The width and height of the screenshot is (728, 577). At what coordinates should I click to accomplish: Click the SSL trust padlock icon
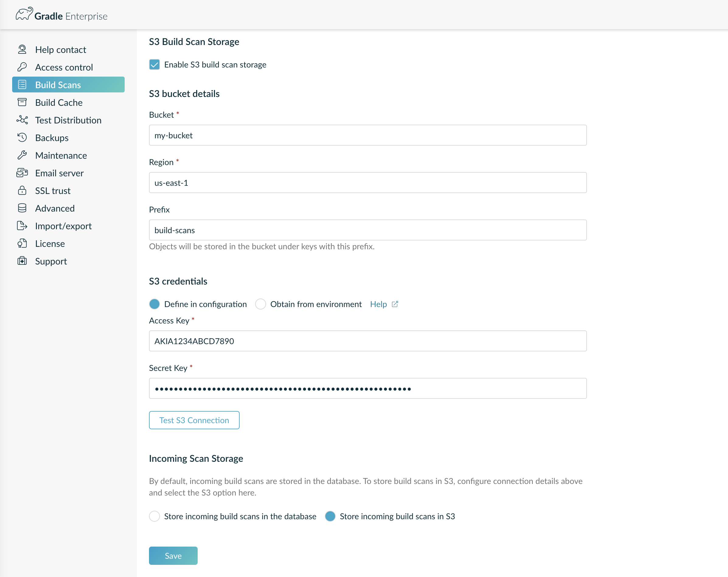pos(22,190)
